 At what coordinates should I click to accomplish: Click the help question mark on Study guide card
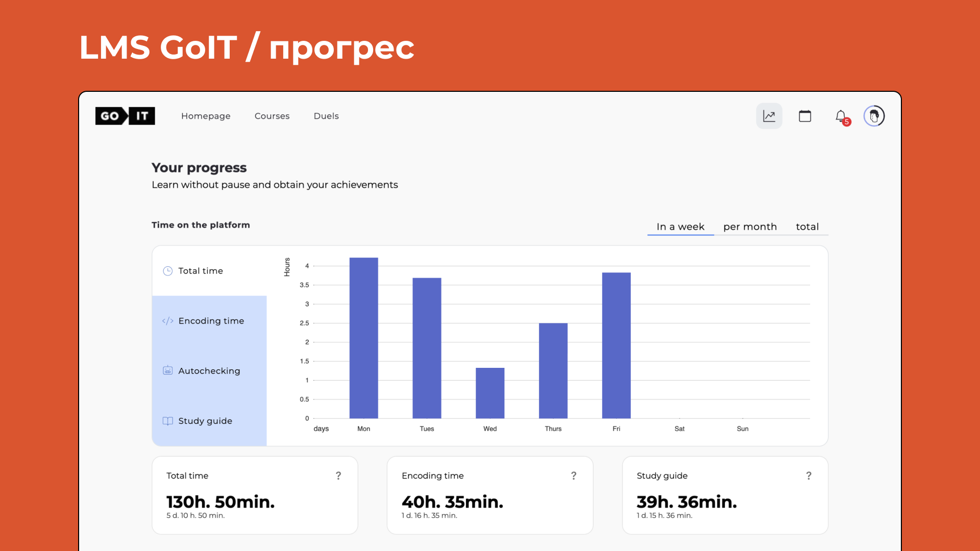click(809, 475)
